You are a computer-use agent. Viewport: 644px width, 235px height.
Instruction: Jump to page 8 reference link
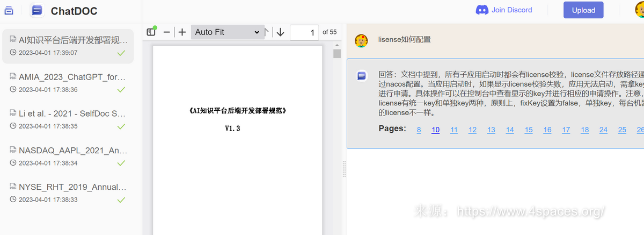[x=419, y=130]
